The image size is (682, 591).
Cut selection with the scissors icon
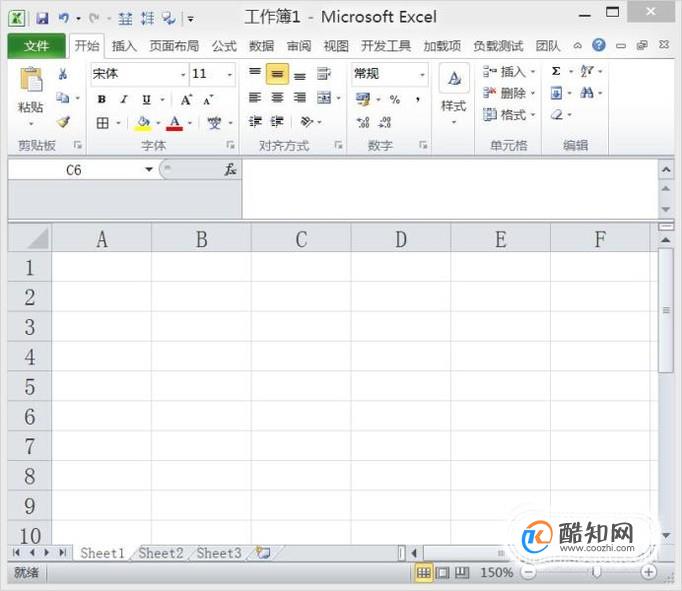click(x=63, y=74)
